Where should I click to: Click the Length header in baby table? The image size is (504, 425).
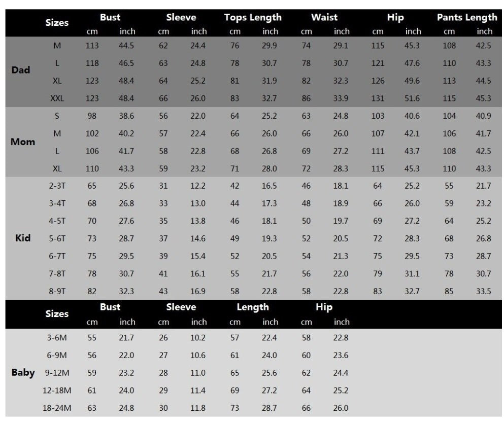(253, 307)
